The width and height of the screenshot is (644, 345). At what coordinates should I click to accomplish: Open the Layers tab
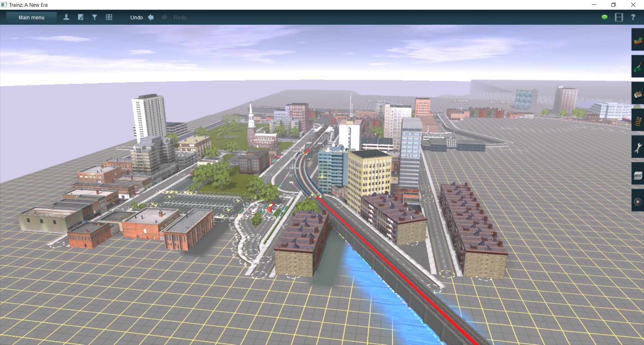pos(638,174)
